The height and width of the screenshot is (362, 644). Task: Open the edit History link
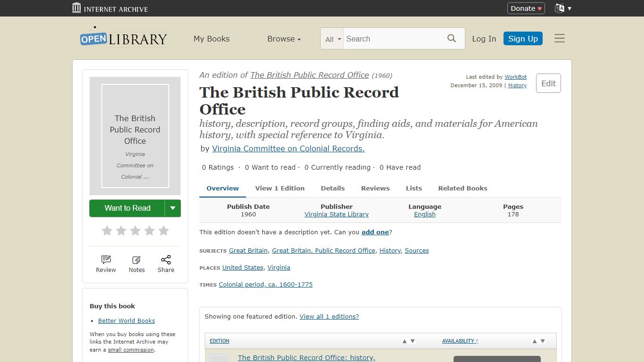tap(517, 85)
